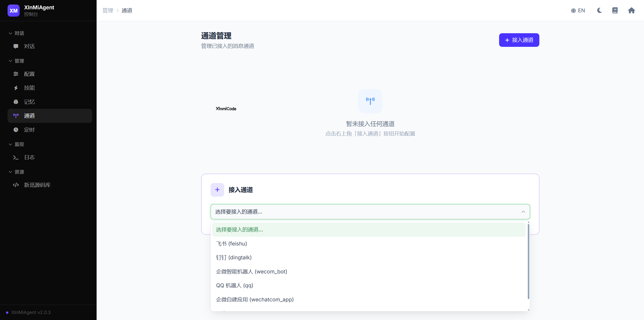Screen dimensions: 644x320
Task: Switch interface language to EN
Action: [578, 10]
